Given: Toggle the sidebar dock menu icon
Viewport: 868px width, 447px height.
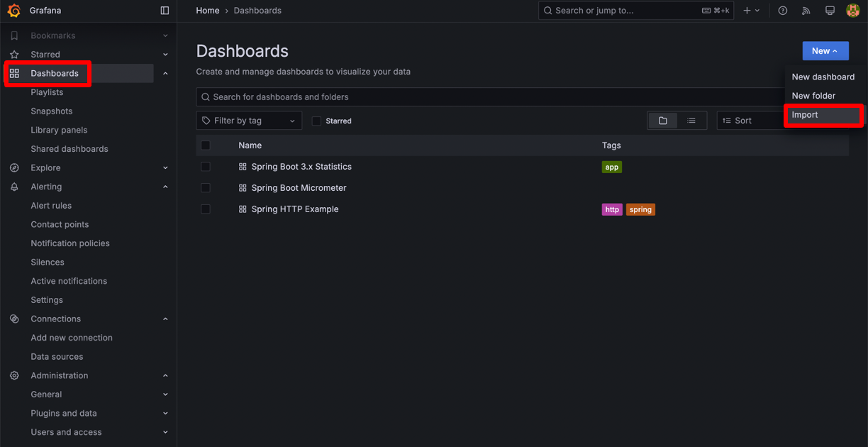Looking at the screenshot, I should (x=165, y=11).
